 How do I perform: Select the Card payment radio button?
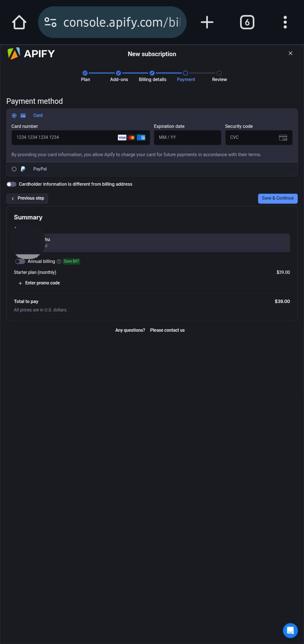pos(14,116)
